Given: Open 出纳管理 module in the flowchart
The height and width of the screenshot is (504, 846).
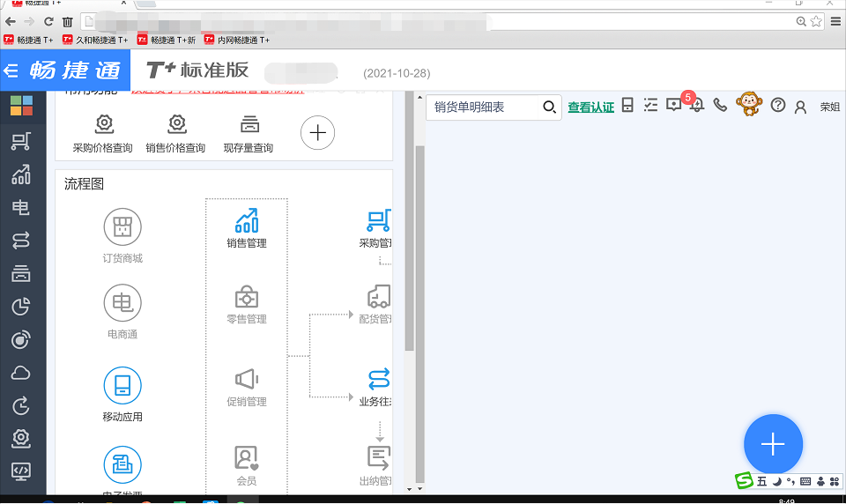Looking at the screenshot, I should [375, 466].
